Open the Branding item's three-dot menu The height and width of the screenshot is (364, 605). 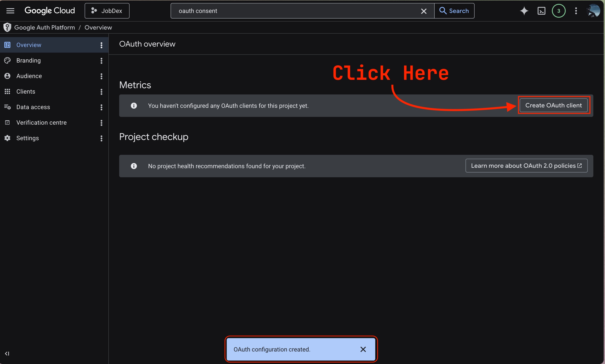click(101, 61)
